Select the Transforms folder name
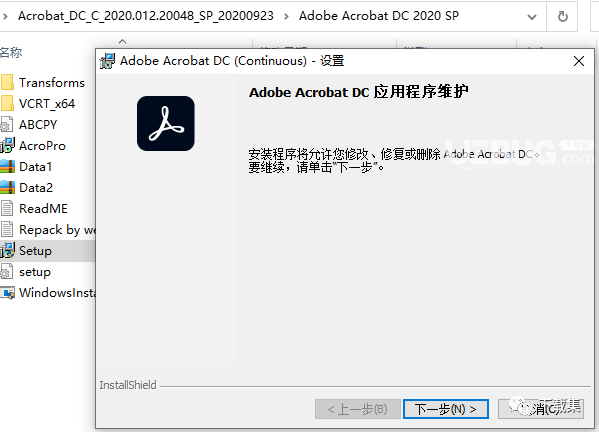The image size is (599, 432). pos(52,83)
